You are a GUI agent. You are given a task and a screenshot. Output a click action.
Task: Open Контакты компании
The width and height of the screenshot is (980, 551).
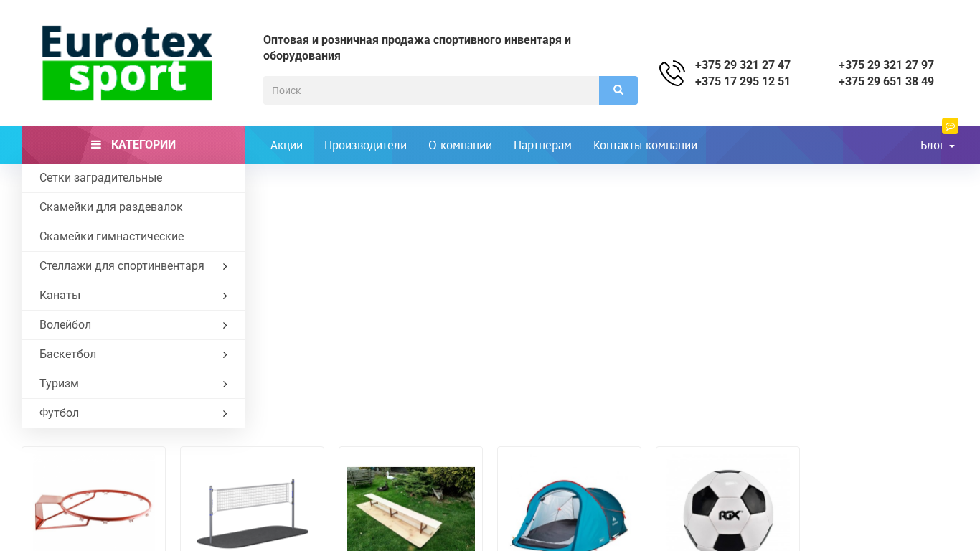tap(645, 145)
